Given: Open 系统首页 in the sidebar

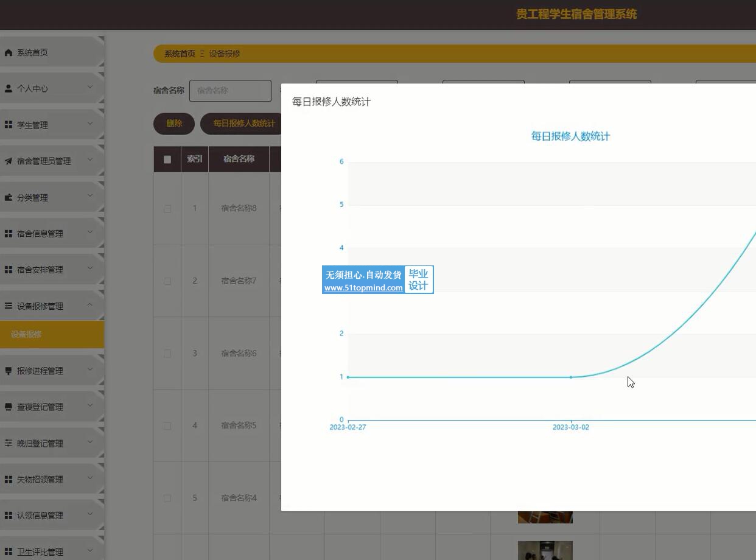Looking at the screenshot, I should click(x=52, y=53).
